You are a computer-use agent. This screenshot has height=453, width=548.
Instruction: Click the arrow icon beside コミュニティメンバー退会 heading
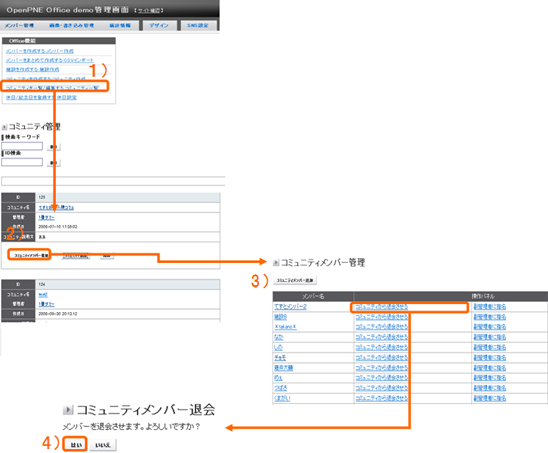(x=68, y=410)
